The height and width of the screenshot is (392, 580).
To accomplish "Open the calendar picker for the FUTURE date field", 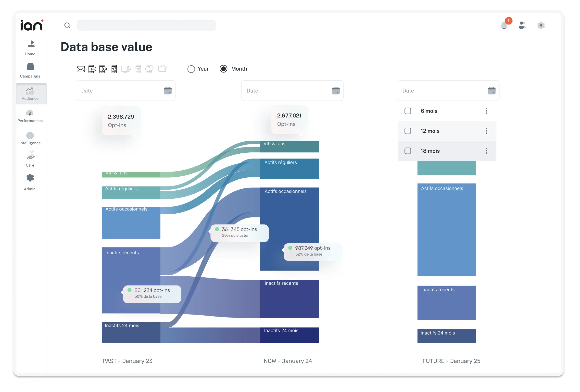I will point(492,90).
